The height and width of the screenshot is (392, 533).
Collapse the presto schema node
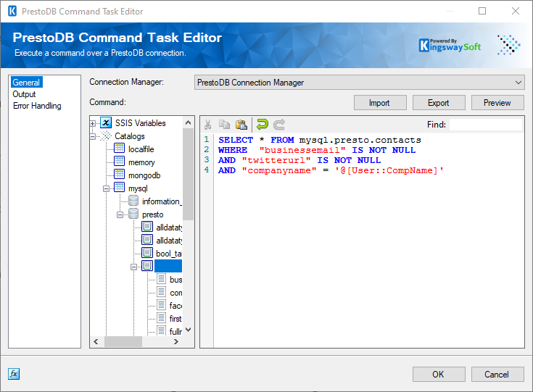[x=120, y=214]
